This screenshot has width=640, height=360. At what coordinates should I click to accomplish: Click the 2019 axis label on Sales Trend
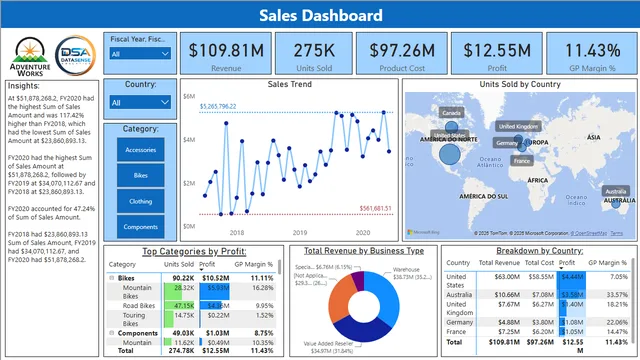(300, 233)
